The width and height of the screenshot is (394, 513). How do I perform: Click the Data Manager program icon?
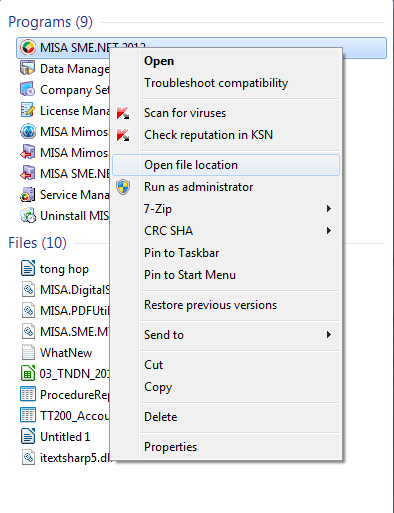coord(28,68)
